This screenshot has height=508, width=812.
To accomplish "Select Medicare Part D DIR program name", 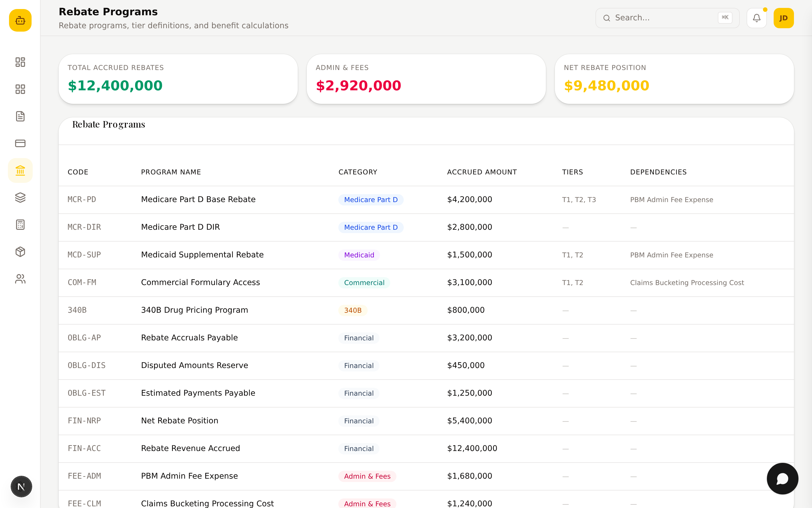I will point(180,227).
